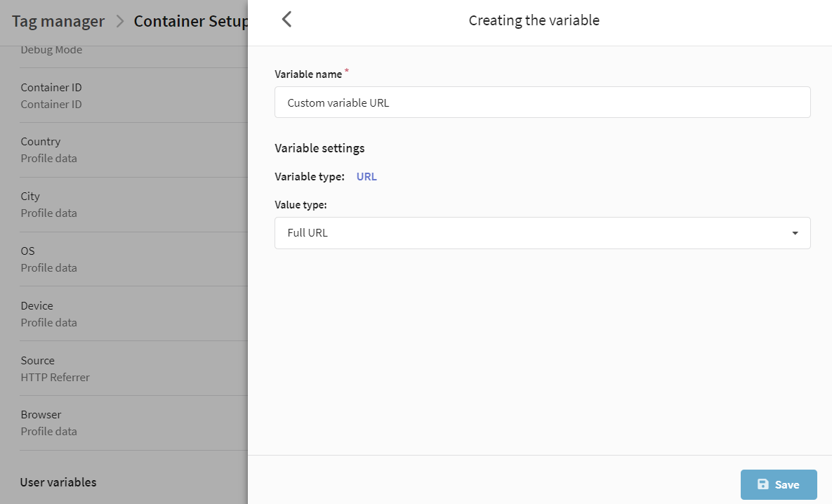Click the Variable name input field
The width and height of the screenshot is (832, 504).
[542, 102]
